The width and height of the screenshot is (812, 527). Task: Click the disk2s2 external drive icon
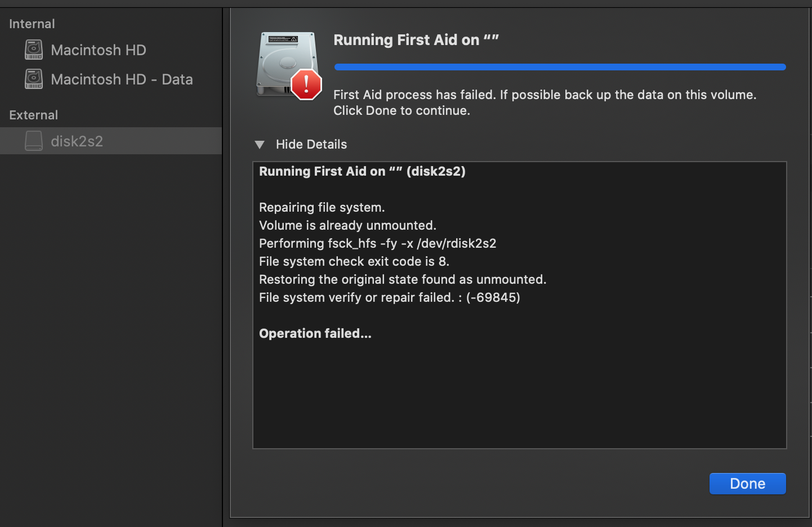[x=34, y=141]
